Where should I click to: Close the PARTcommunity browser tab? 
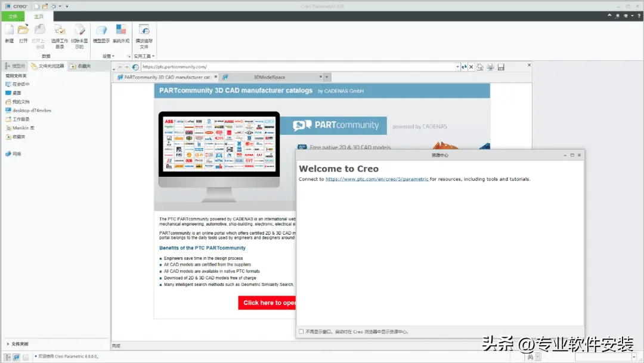(216, 77)
